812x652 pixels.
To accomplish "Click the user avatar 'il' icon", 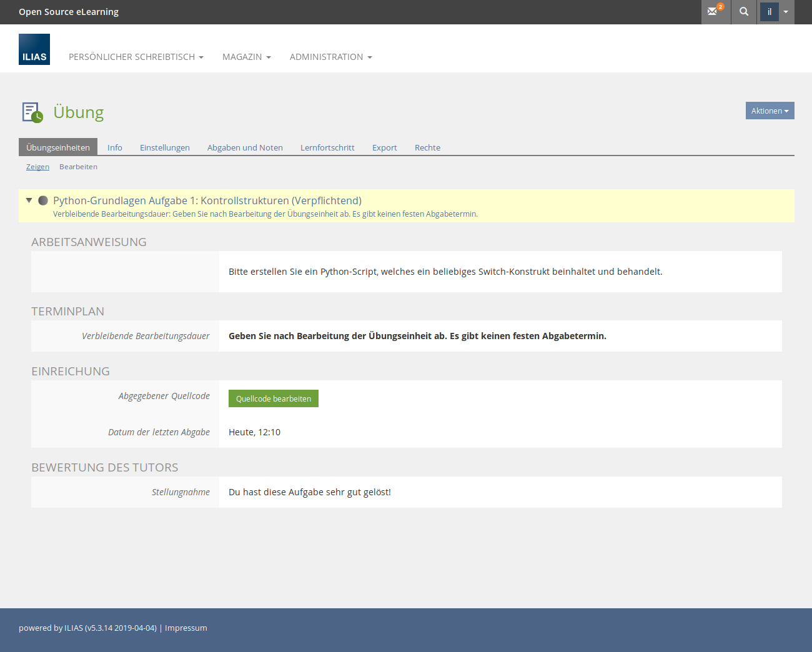I will (770, 12).
